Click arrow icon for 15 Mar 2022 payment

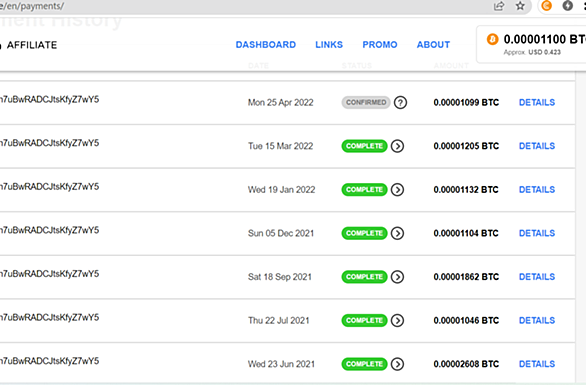[397, 146]
